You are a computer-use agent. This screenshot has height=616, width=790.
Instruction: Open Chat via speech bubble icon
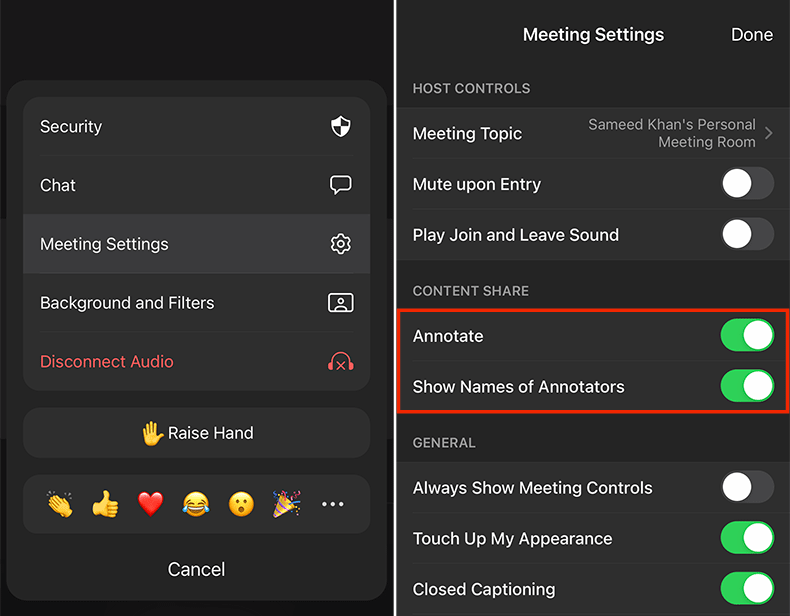[341, 185]
